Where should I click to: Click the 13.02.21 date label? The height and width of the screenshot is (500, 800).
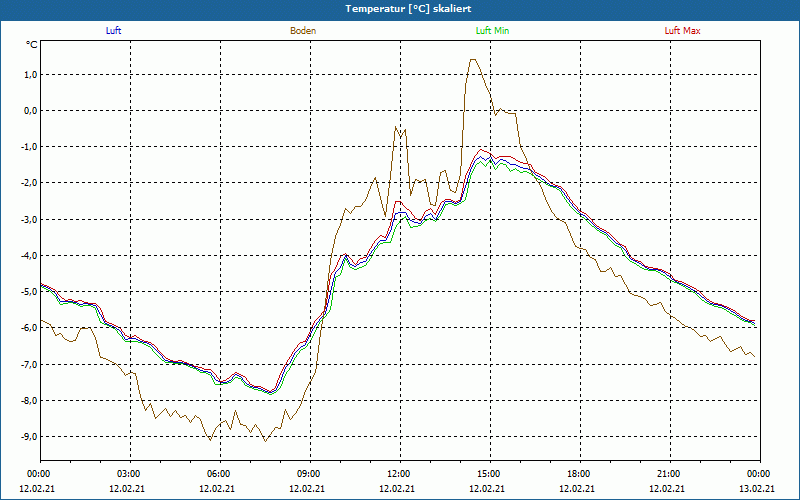757,488
